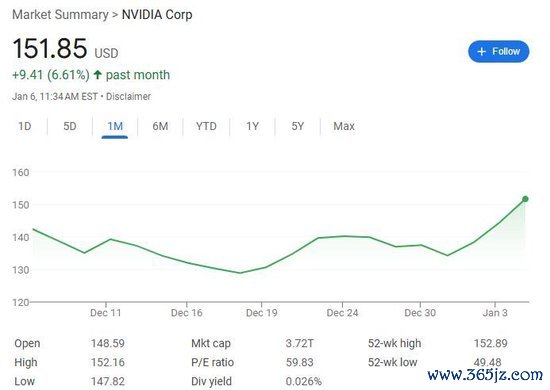Switch to the 6M chart range

coord(160,126)
